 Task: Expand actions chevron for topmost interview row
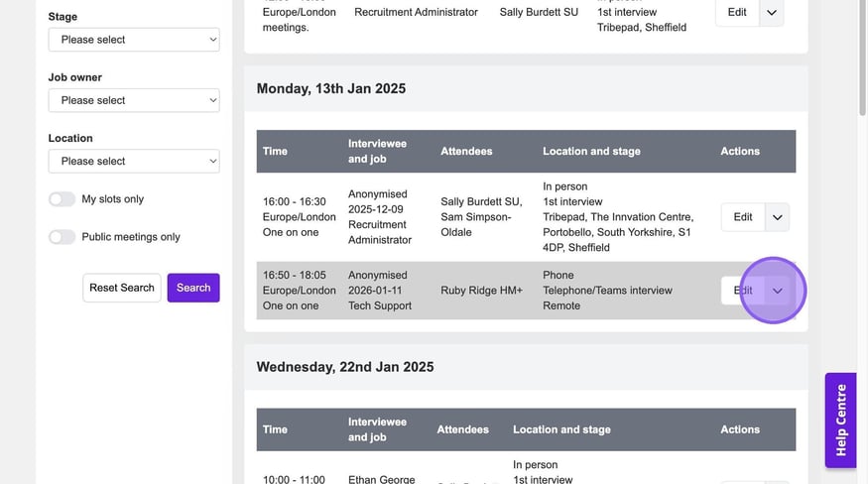772,12
